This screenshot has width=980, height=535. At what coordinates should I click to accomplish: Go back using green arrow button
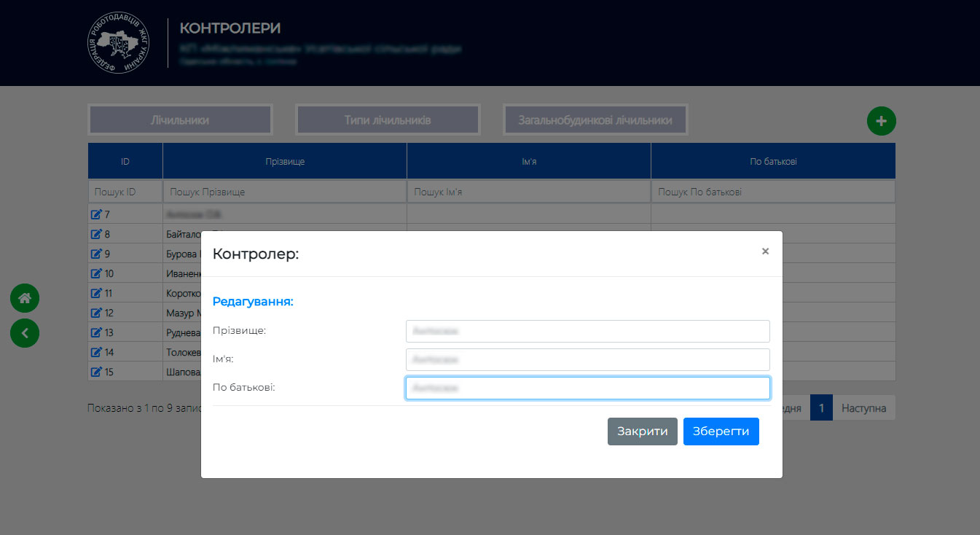click(x=25, y=333)
